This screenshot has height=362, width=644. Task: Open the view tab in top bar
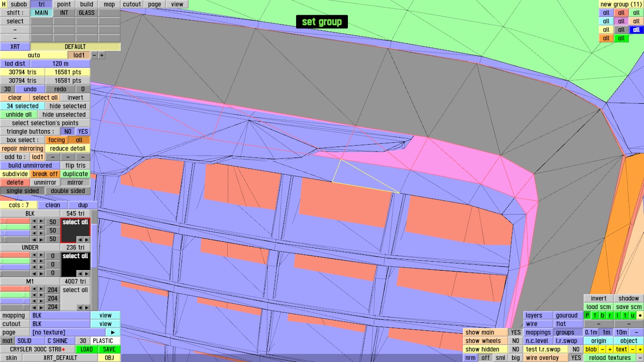pyautogui.click(x=177, y=4)
